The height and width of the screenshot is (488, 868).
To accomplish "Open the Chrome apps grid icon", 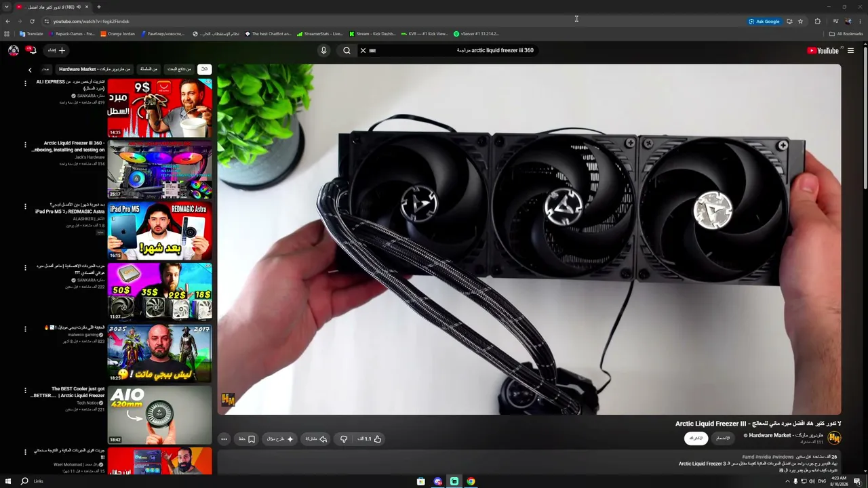I will pyautogui.click(x=7, y=34).
